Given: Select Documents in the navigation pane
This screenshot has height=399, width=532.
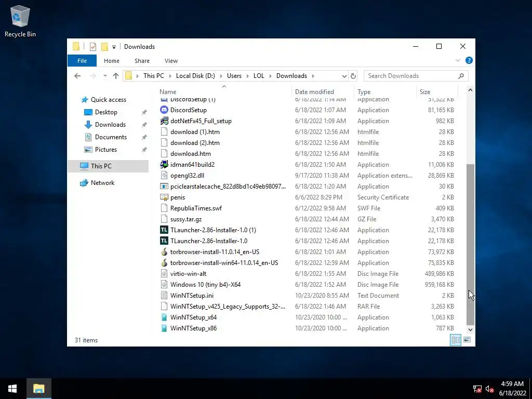Looking at the screenshot, I should coord(111,137).
